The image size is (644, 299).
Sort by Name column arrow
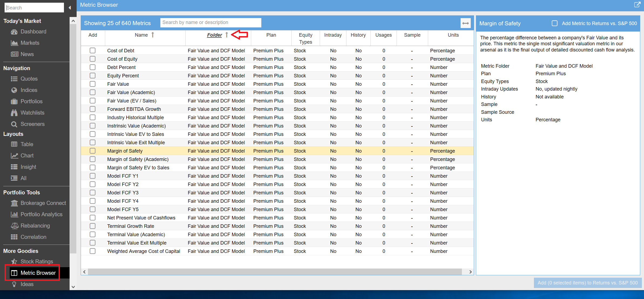153,35
